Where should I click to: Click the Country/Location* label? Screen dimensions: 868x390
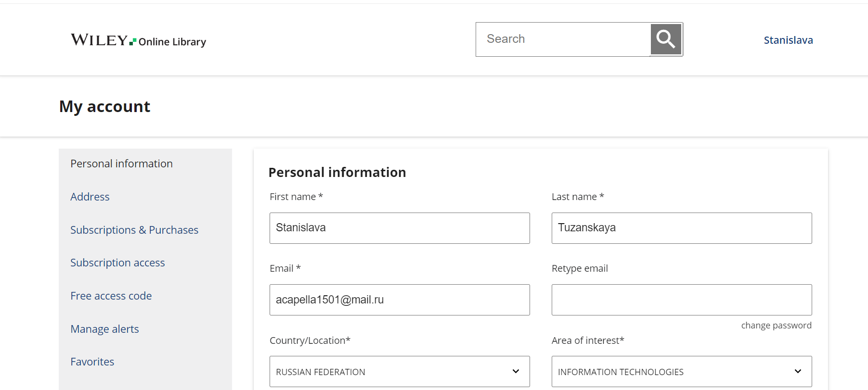[x=310, y=340]
